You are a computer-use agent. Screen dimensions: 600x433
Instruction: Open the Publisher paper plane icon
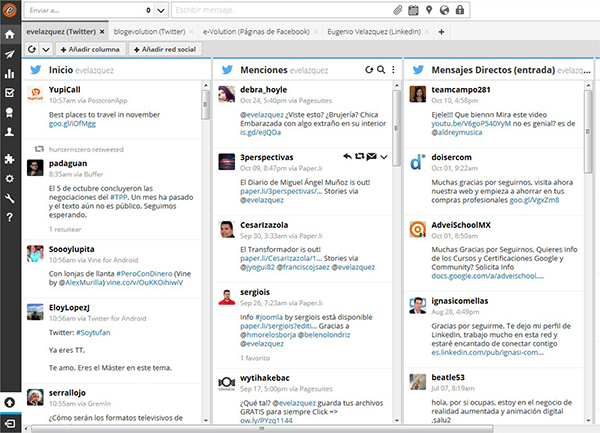pos(10,54)
